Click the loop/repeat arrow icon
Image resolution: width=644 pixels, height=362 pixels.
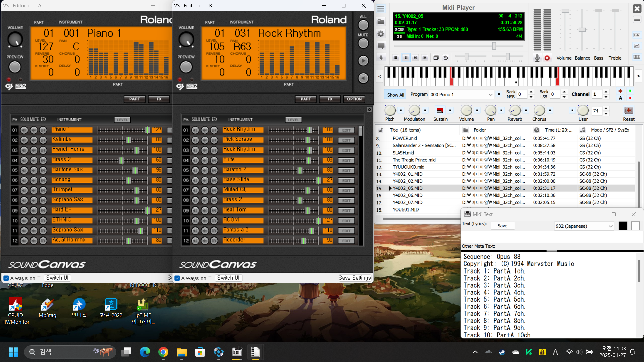click(446, 58)
